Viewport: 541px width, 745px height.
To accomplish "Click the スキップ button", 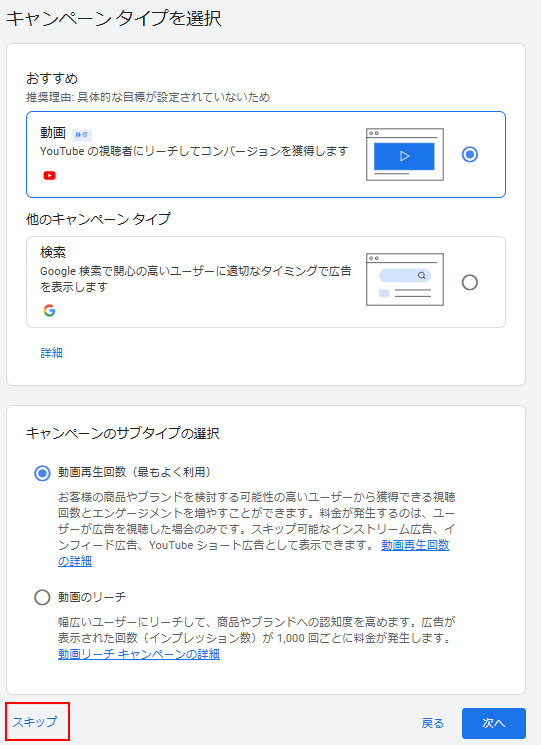I will pos(35,722).
